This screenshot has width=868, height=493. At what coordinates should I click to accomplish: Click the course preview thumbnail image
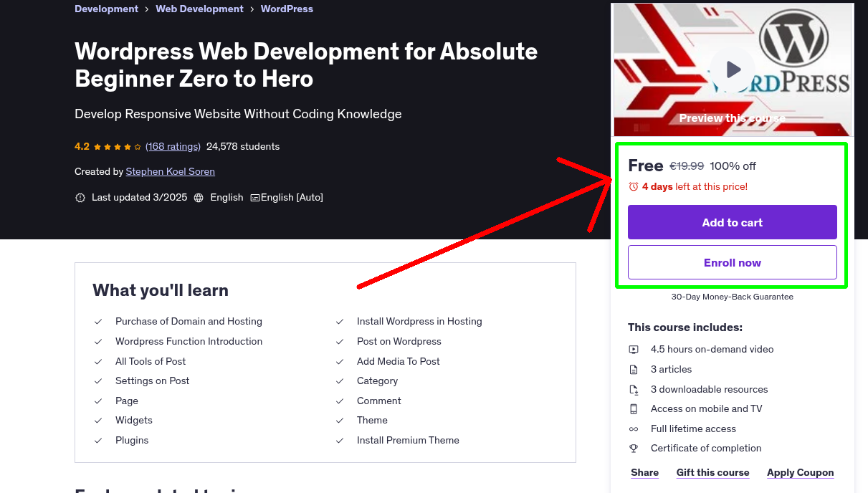733,70
